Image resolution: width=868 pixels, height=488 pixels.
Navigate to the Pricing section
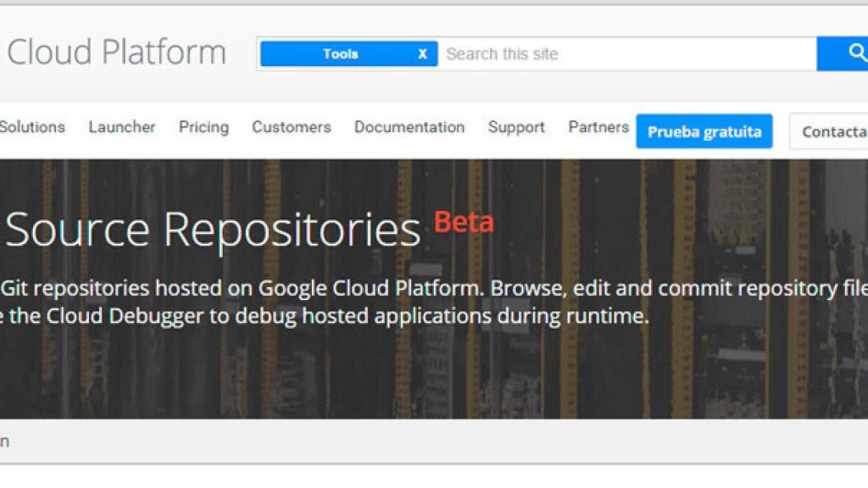(203, 127)
